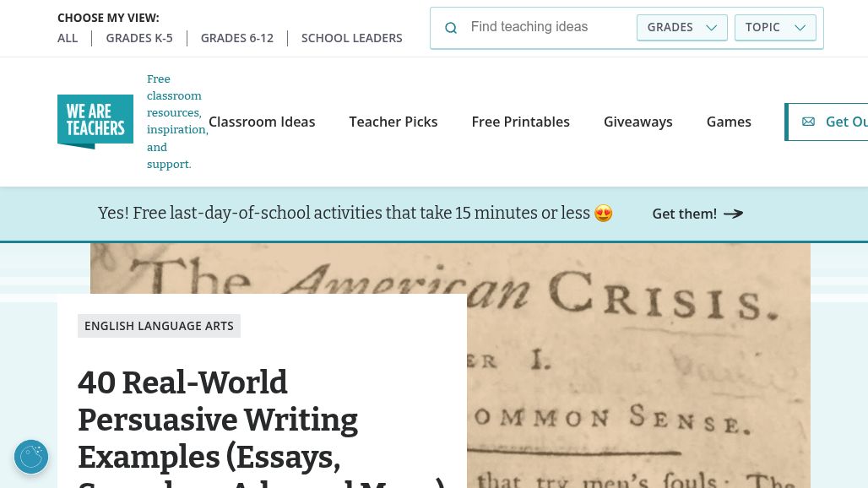
Task: Open the Classroom Ideas menu
Action: (262, 122)
